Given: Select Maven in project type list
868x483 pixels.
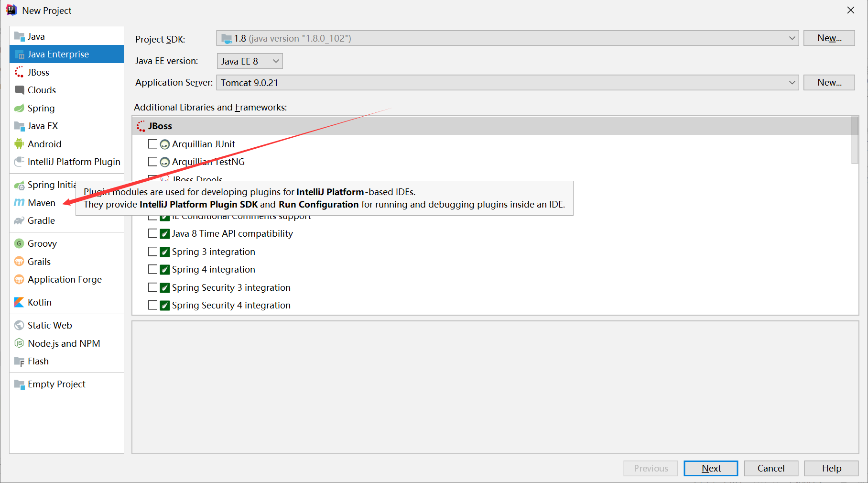Looking at the screenshot, I should coord(42,203).
